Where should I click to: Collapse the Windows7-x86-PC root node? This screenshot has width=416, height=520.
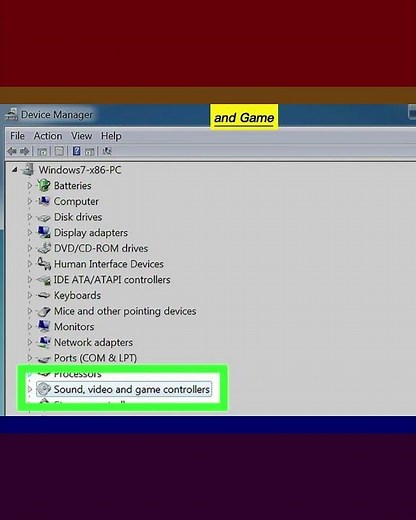(14, 170)
